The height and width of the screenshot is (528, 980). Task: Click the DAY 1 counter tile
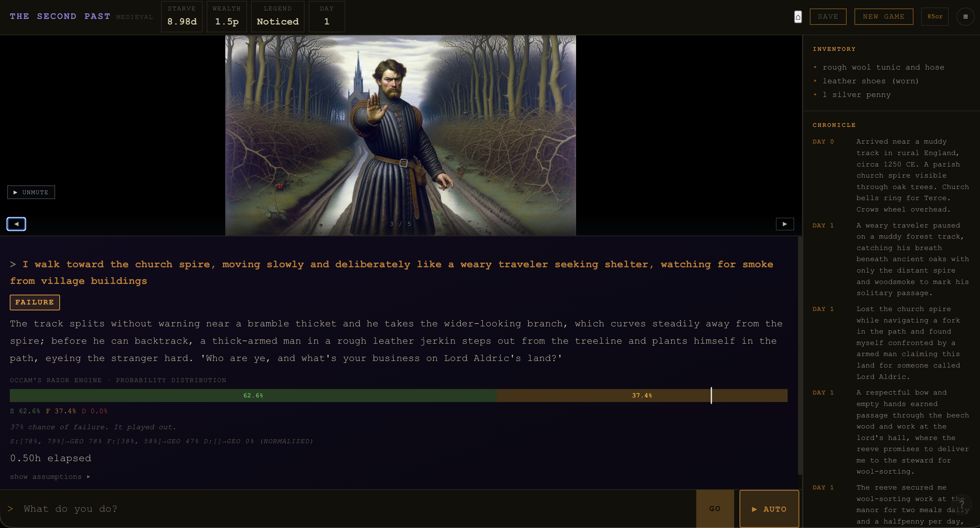(x=326, y=17)
